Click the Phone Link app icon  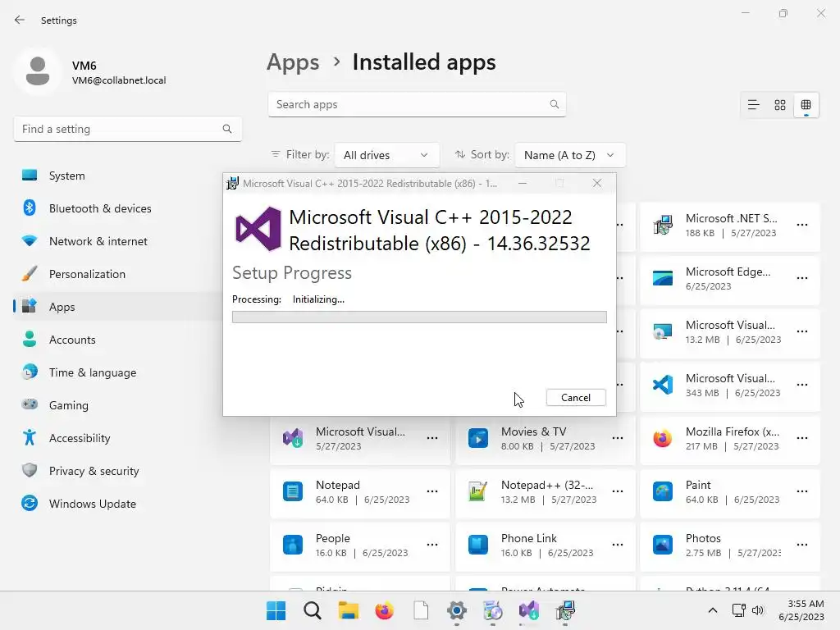tap(478, 545)
